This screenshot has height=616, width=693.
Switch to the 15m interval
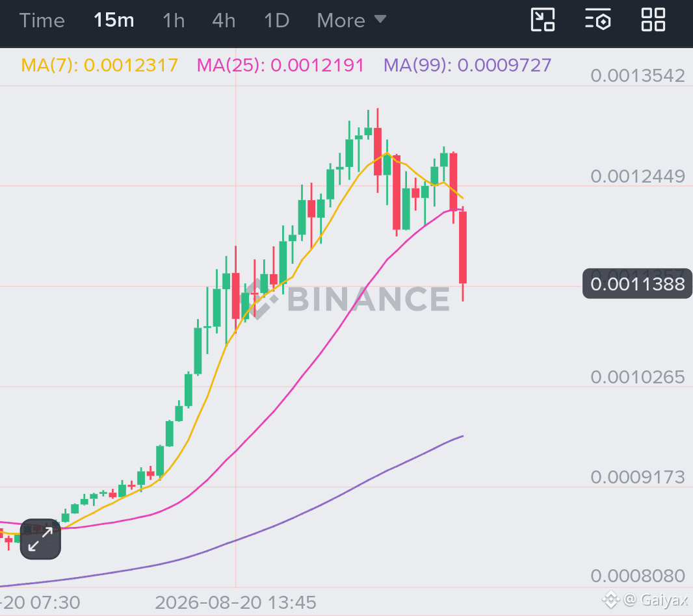[114, 20]
